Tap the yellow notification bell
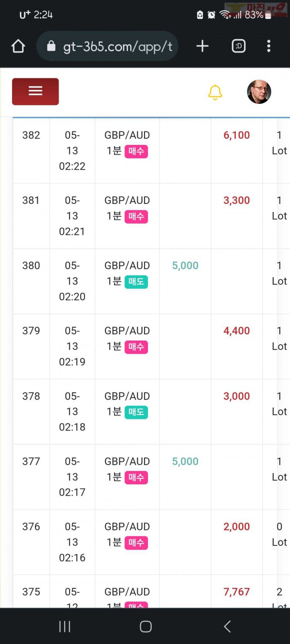The width and height of the screenshot is (290, 644). point(215,92)
